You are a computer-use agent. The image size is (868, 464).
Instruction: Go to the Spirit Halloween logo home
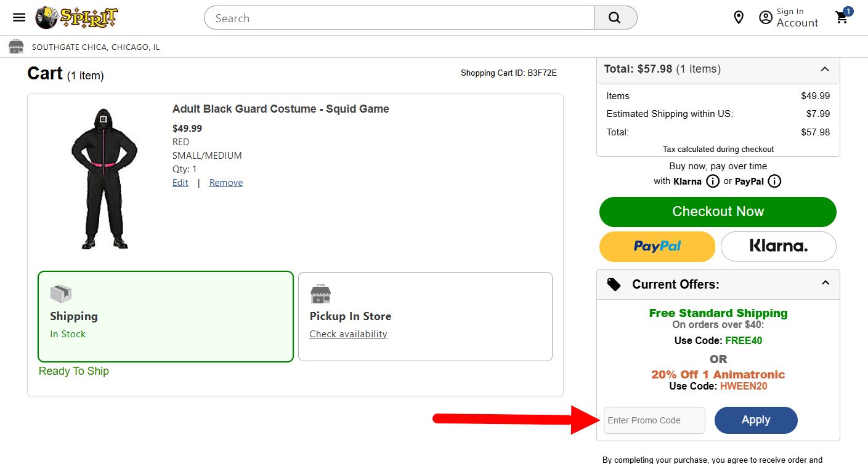point(76,18)
